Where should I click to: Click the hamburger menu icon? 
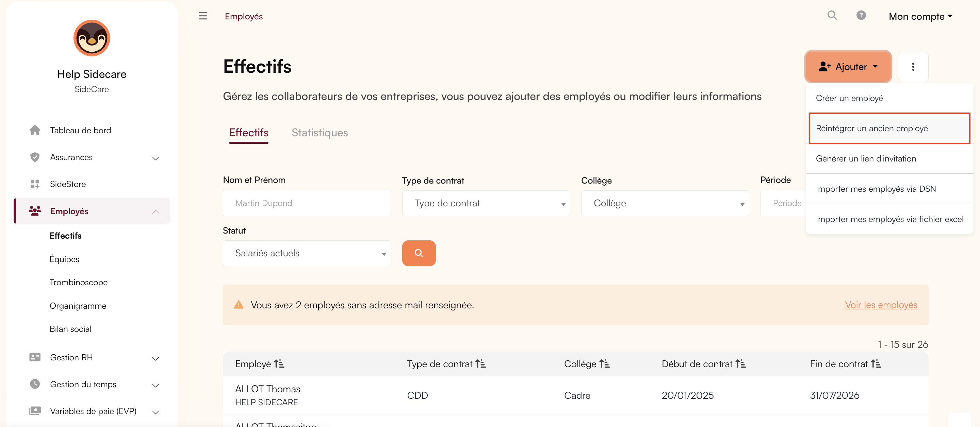[203, 16]
